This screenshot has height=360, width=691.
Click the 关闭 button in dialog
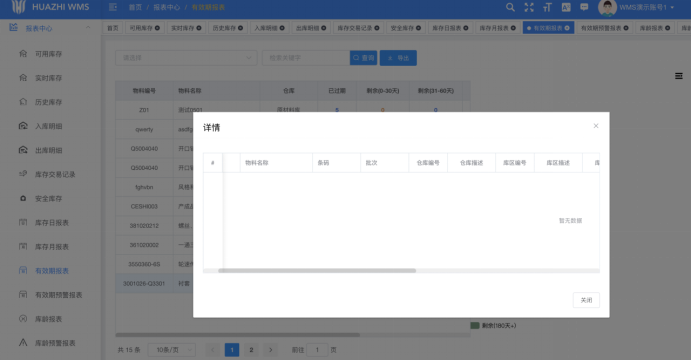[x=586, y=300]
